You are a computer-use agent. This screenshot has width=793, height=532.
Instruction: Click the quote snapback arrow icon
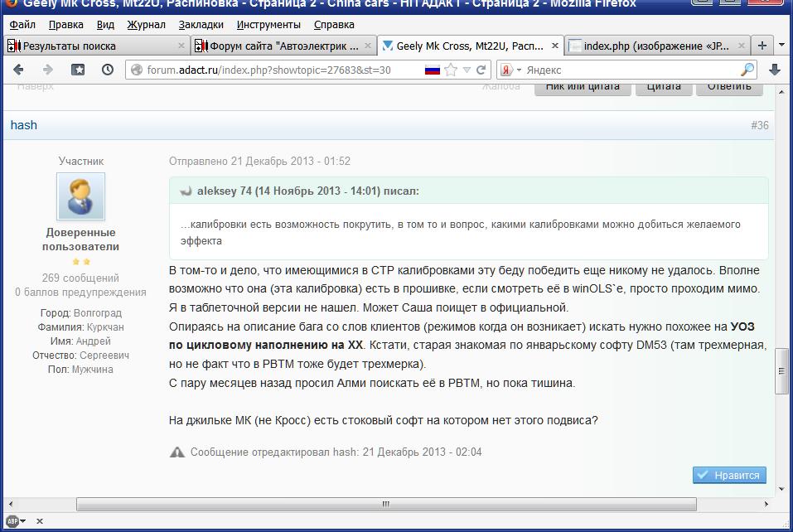(186, 191)
